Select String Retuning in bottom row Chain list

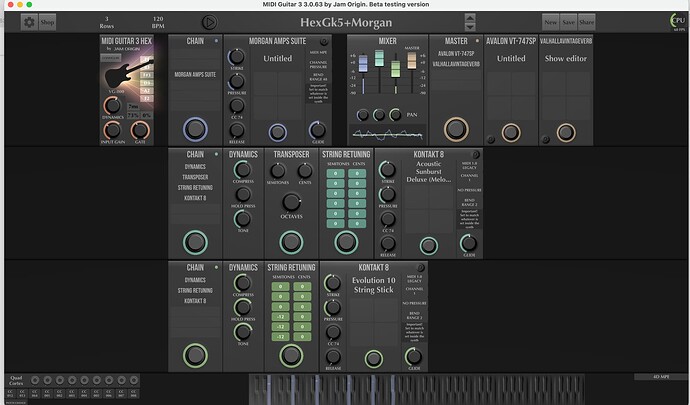click(195, 291)
